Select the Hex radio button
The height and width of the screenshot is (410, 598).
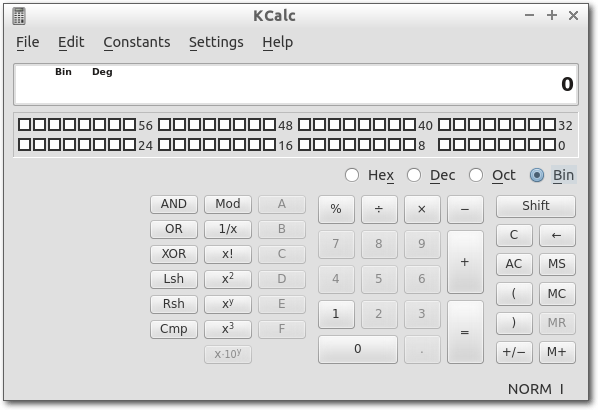click(352, 175)
